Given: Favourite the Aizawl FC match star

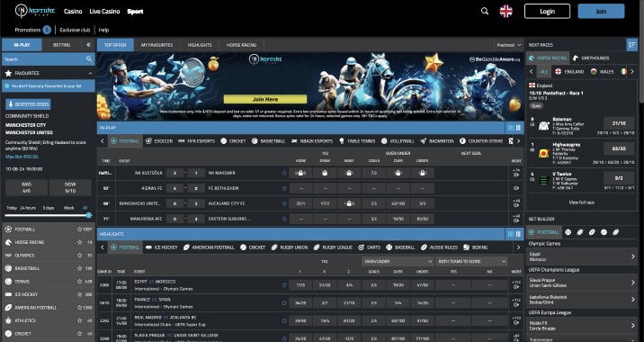Looking at the screenshot, I should (x=284, y=188).
